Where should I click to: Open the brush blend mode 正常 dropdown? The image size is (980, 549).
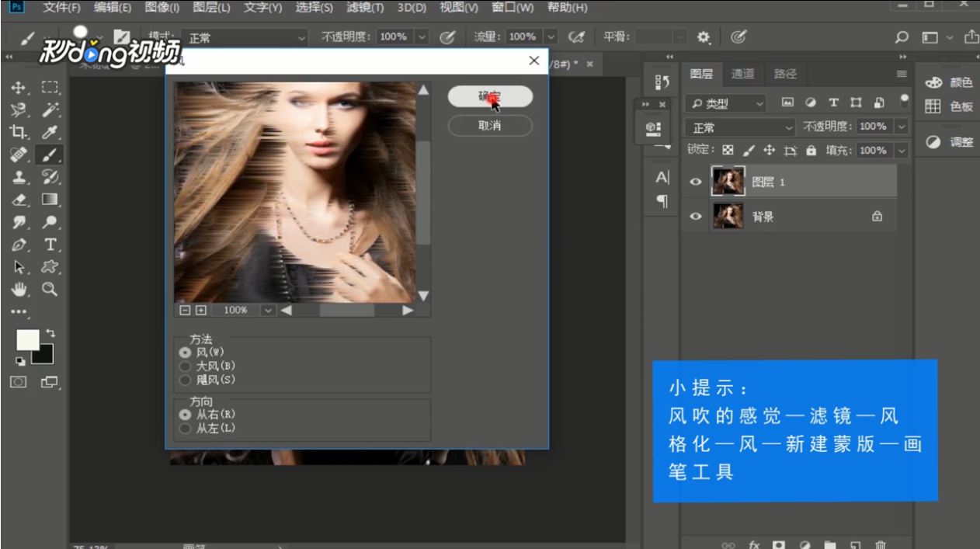245,37
